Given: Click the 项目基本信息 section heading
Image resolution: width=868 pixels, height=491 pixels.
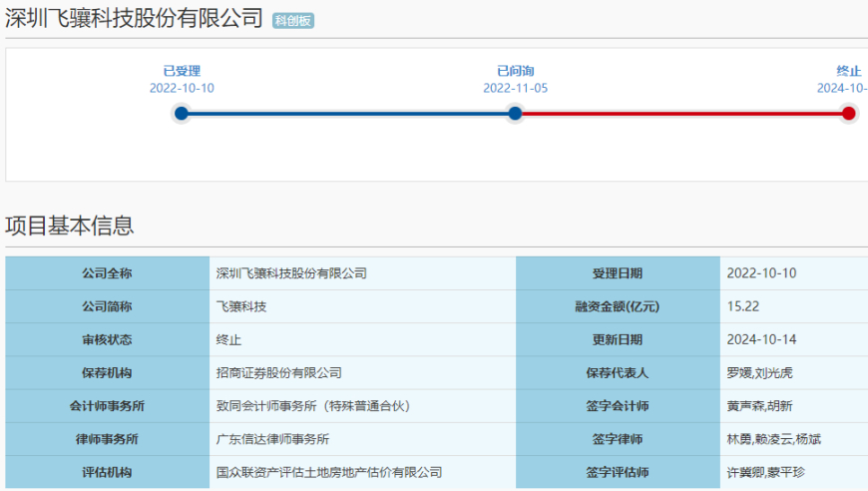Looking at the screenshot, I should [x=70, y=226].
